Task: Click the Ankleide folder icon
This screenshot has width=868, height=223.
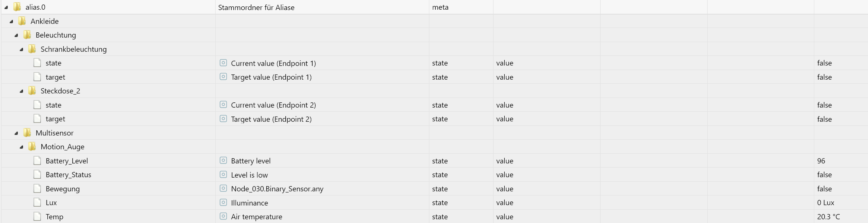Action: [x=22, y=21]
